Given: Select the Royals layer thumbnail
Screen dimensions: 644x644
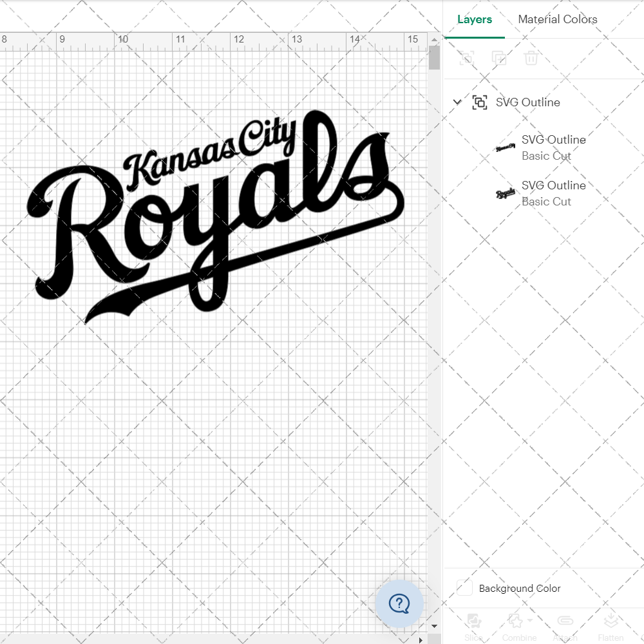Looking at the screenshot, I should click(x=505, y=193).
